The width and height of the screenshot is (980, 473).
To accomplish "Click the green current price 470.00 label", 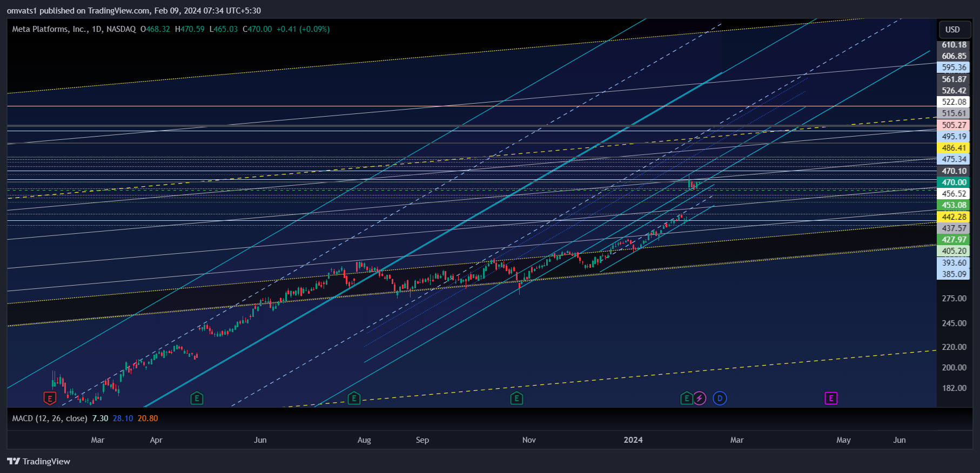I will coord(954,183).
